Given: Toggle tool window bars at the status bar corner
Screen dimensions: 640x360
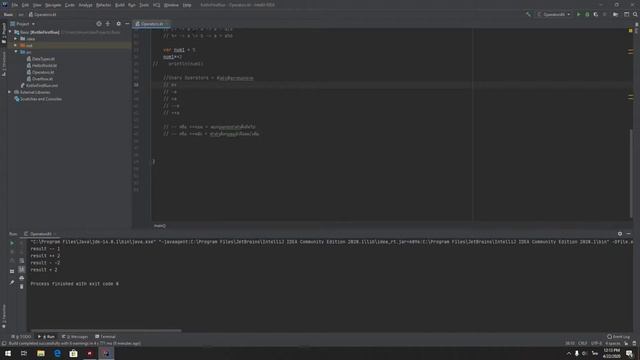Looking at the screenshot, I should [4, 343].
